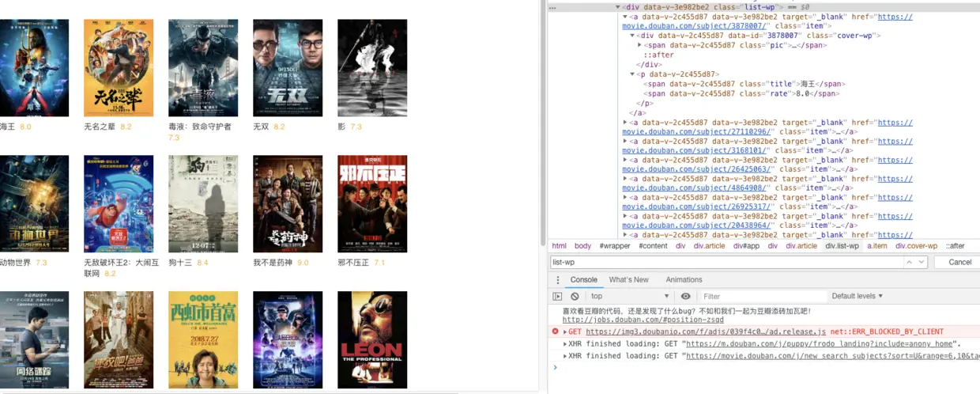This screenshot has height=394, width=980.
Task: Open the 海王 movie poster
Action: coord(34,68)
